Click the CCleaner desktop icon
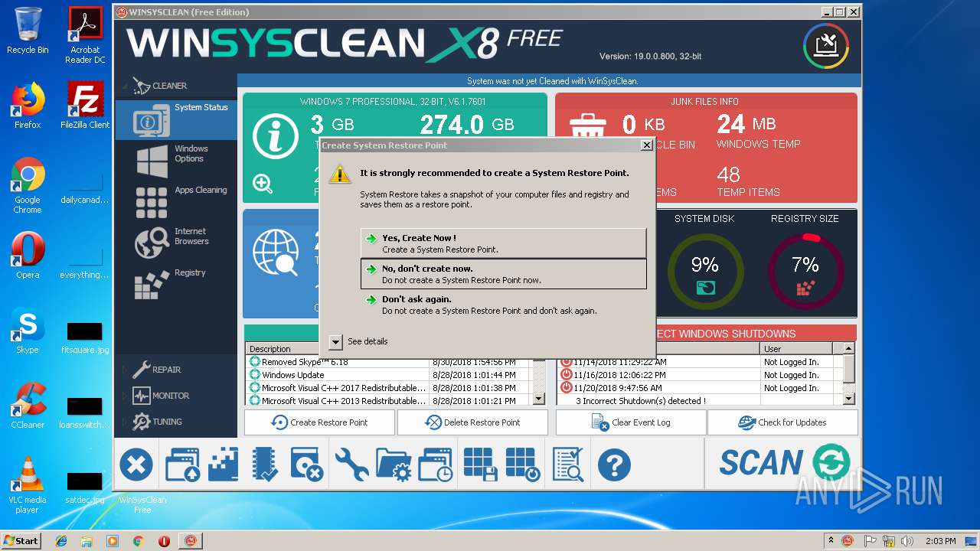Screen dimensions: 980x551 point(28,407)
